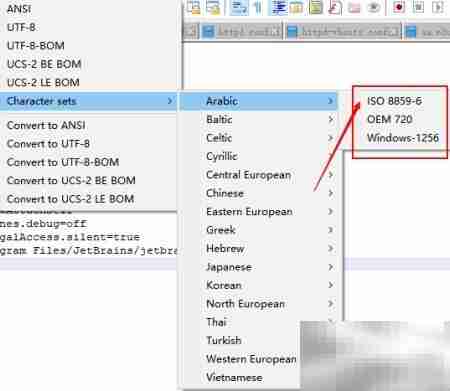Open the Korean character set entry

point(259,285)
